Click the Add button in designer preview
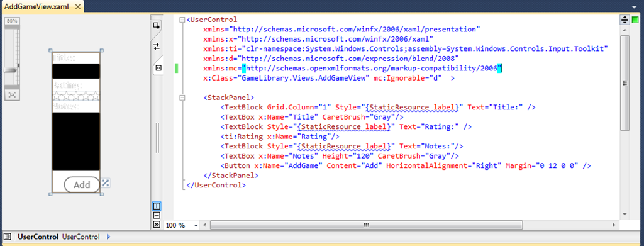 [82, 185]
